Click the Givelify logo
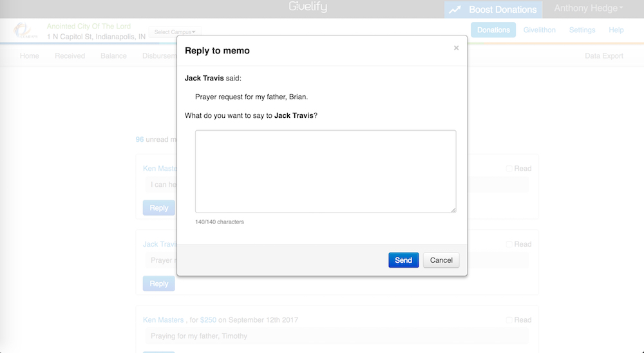The height and width of the screenshot is (353, 644). point(308,7)
